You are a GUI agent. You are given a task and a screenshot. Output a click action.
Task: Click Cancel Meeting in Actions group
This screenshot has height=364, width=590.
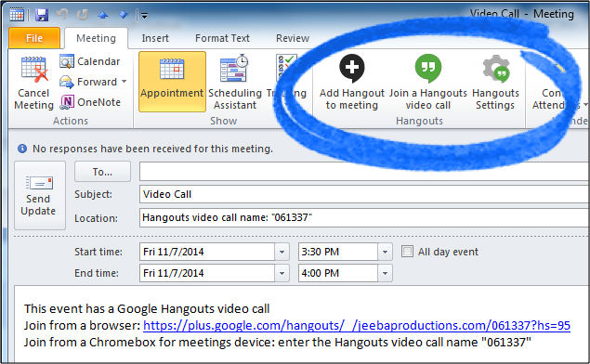pyautogui.click(x=33, y=83)
